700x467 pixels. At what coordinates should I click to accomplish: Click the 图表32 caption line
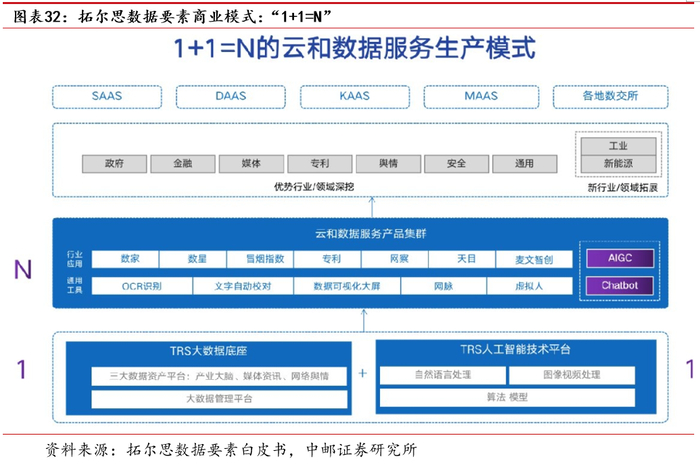[x=173, y=17]
